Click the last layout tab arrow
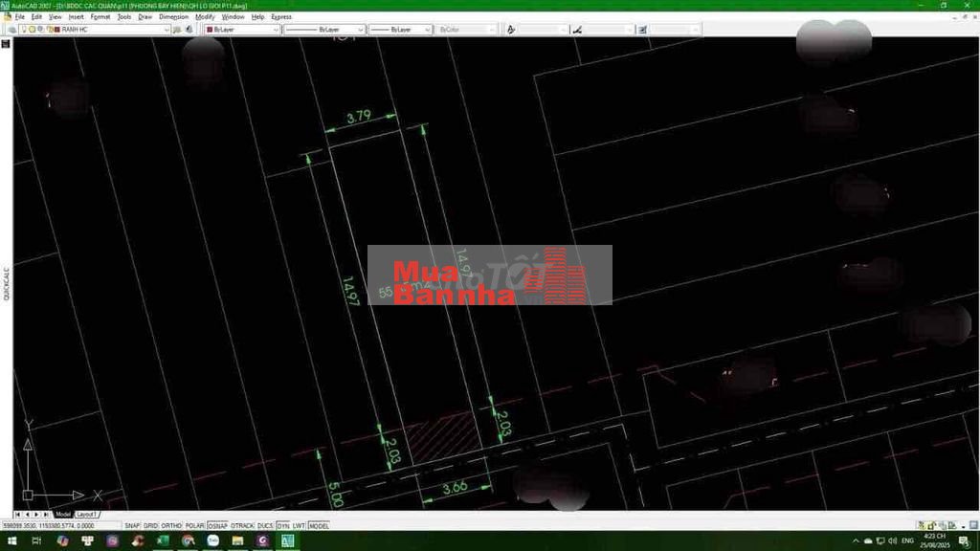Image resolution: width=980 pixels, height=551 pixels. click(x=46, y=515)
